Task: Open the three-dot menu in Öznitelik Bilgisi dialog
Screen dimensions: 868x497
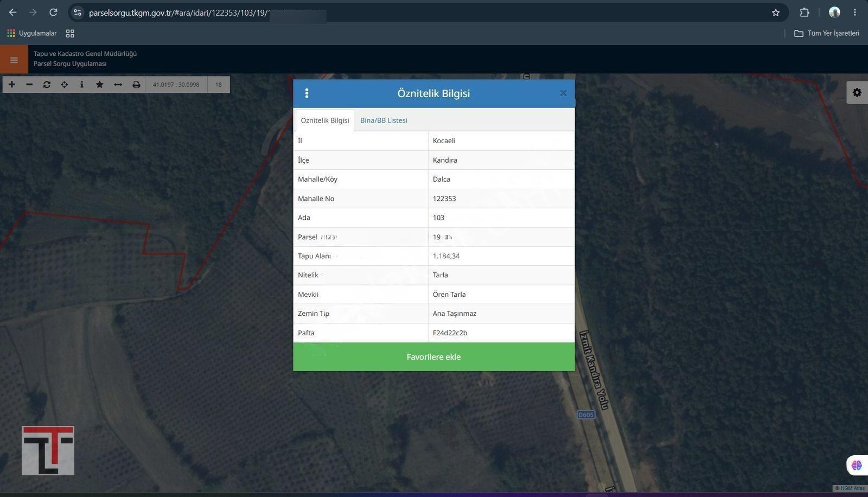Action: pos(307,93)
